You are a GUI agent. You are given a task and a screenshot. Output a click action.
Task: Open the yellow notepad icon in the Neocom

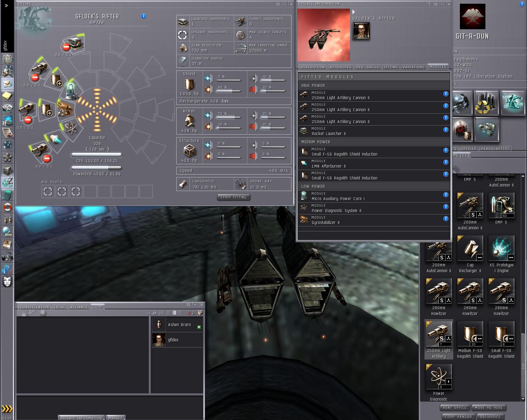coord(7,96)
